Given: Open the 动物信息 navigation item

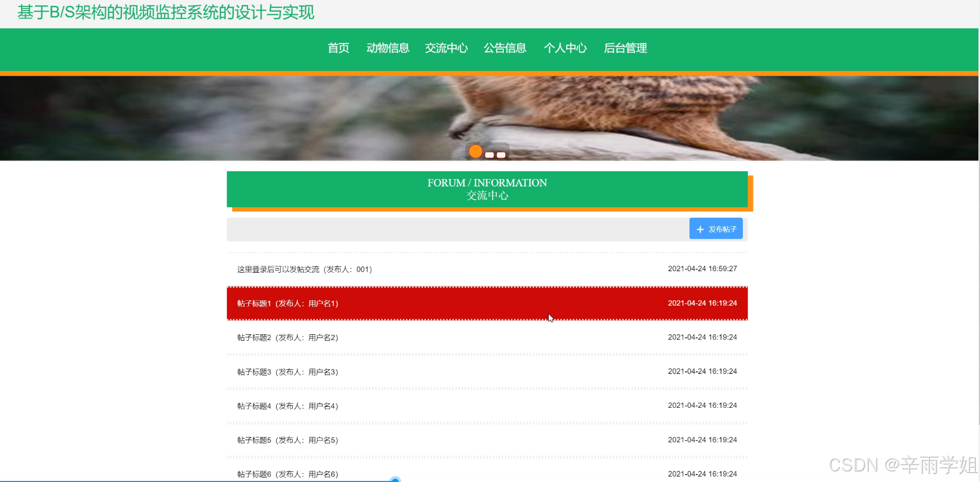Looking at the screenshot, I should (x=388, y=48).
